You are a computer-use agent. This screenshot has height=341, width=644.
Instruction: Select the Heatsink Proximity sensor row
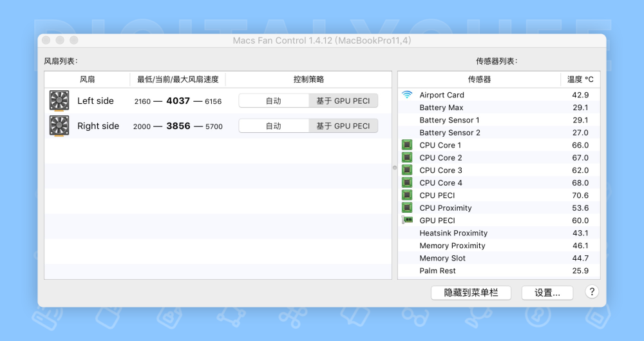point(499,233)
